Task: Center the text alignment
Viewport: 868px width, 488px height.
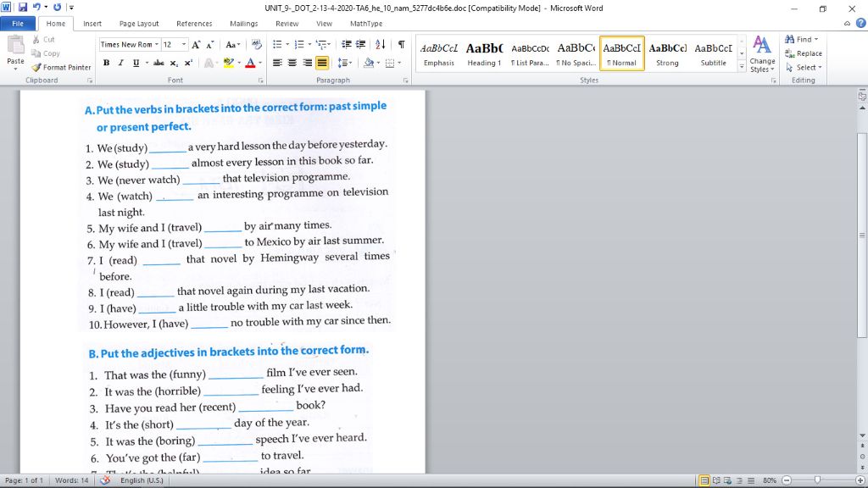Action: 292,63
